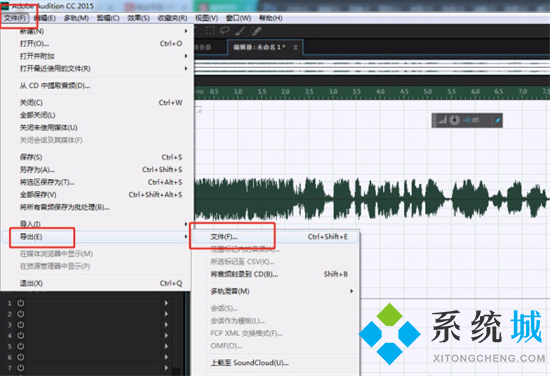This screenshot has width=550, height=376.
Task: Toggle power button for effect slot 7
Action: [x=21, y=368]
